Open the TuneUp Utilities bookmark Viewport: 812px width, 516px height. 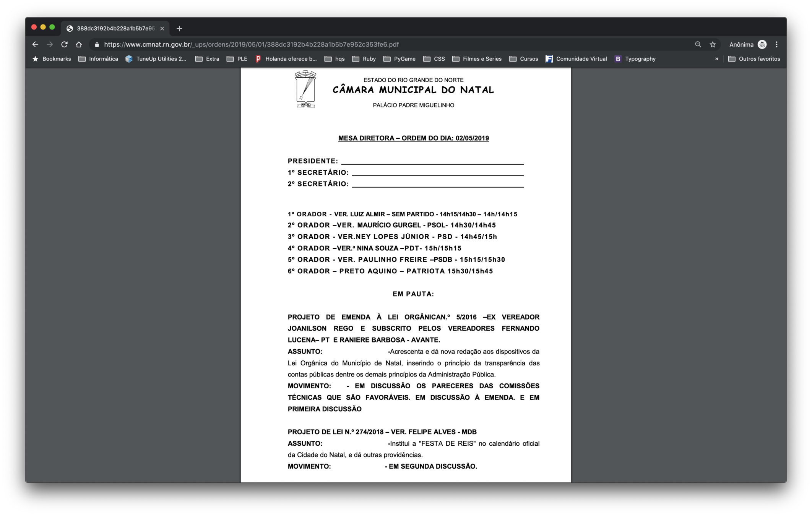(156, 59)
